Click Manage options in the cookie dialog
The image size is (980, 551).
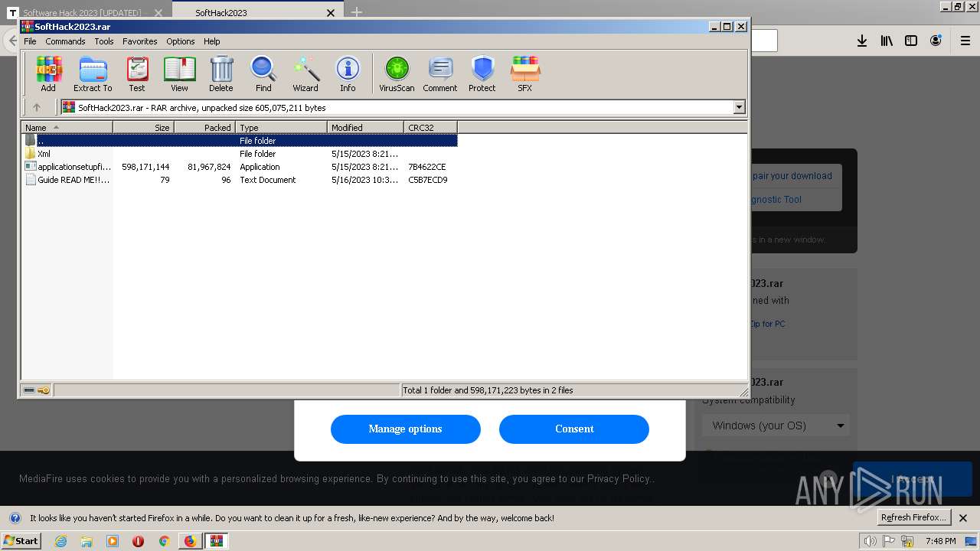coord(405,429)
